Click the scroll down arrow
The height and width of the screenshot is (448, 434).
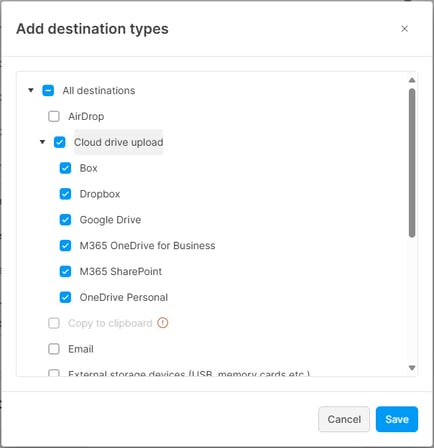pyautogui.click(x=412, y=368)
